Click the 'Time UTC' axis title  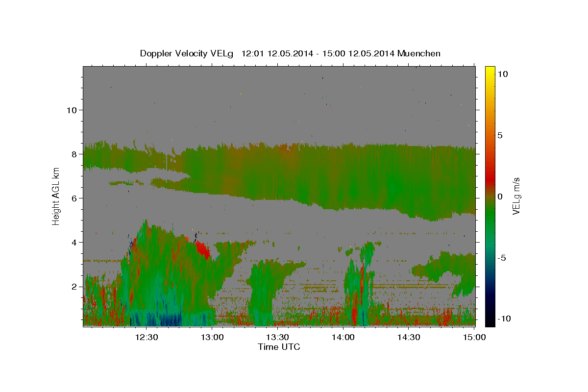(x=279, y=347)
